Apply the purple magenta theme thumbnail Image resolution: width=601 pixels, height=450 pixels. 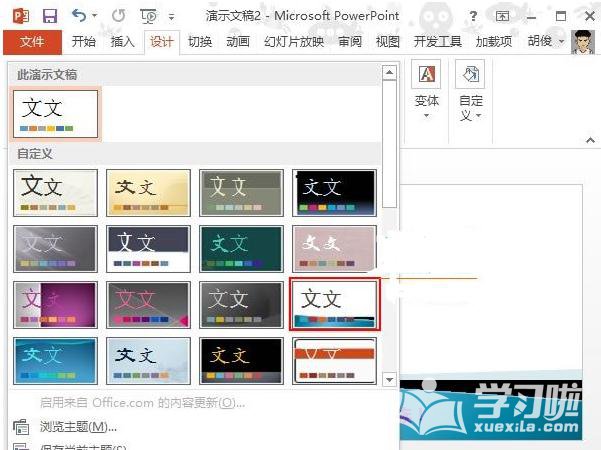point(56,305)
